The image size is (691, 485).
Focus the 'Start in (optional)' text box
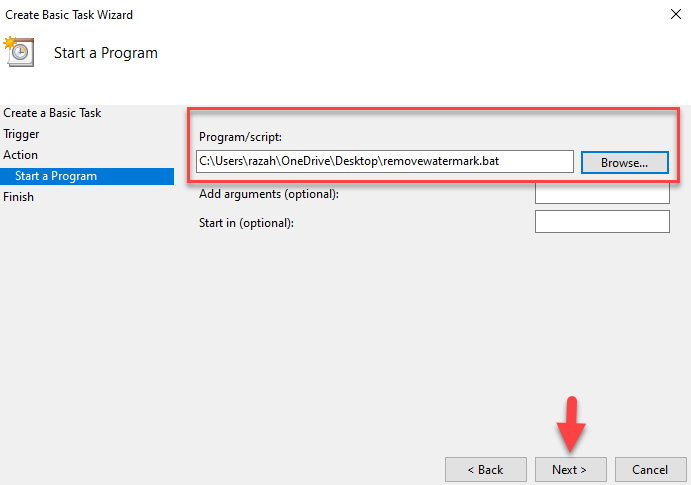[x=602, y=221]
